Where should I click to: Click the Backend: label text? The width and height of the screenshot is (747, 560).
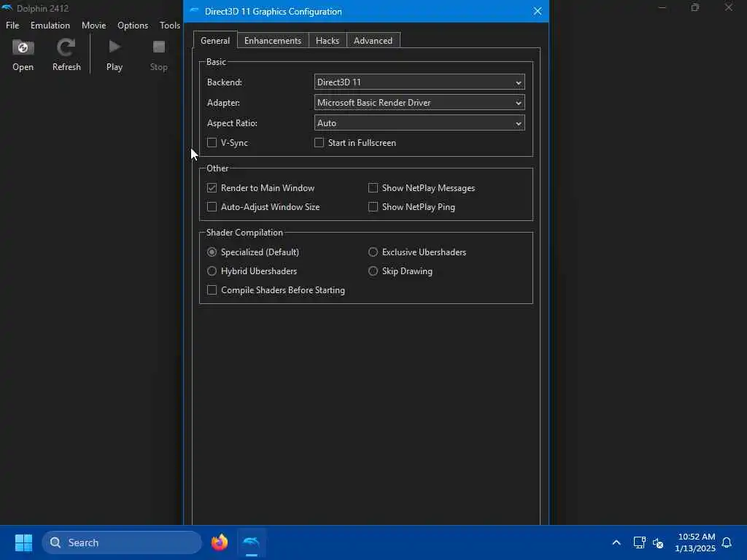(x=225, y=82)
